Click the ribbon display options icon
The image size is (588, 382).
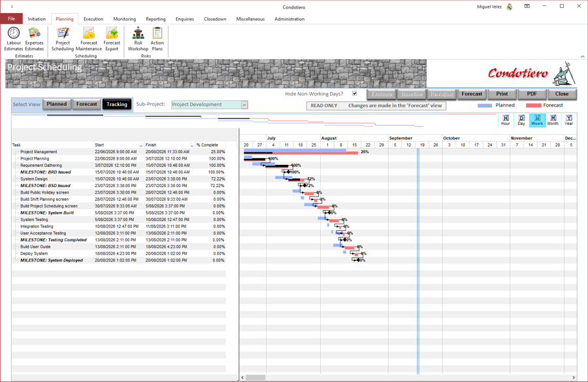pyautogui.click(x=527, y=6)
